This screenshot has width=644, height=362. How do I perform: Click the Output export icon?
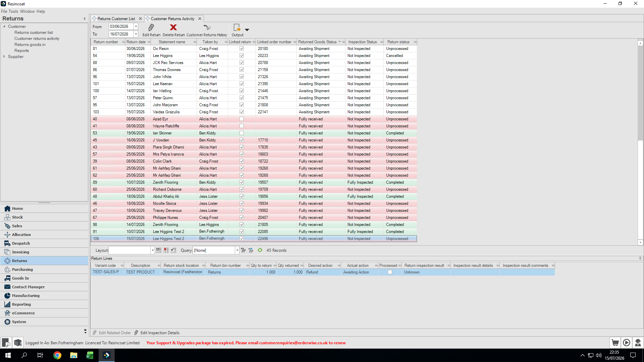point(237,27)
